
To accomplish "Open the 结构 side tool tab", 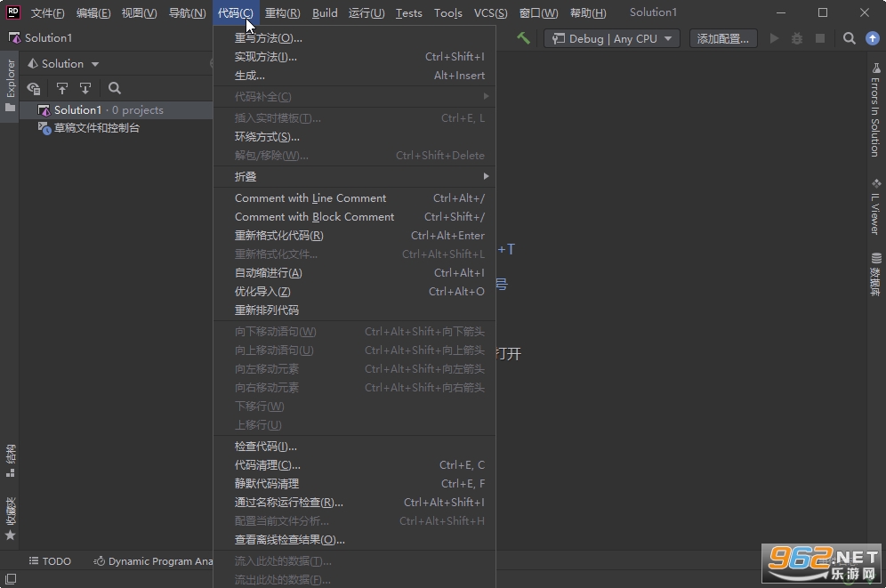I will tap(10, 460).
